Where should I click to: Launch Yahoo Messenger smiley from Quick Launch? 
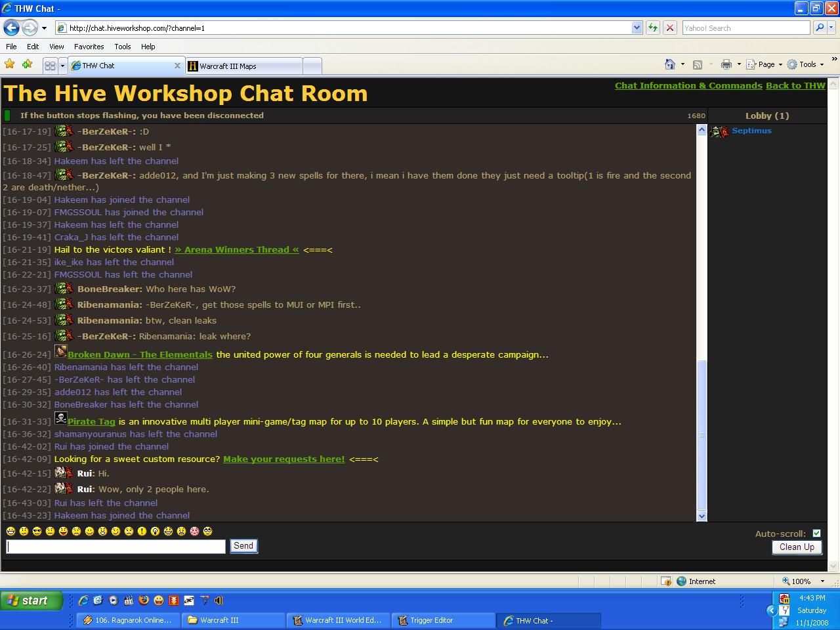click(159, 600)
